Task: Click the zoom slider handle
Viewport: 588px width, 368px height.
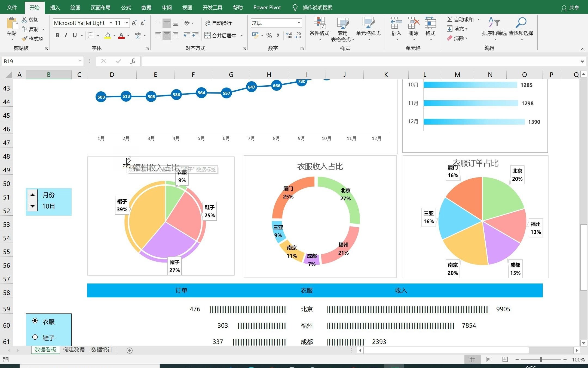Action: point(541,360)
